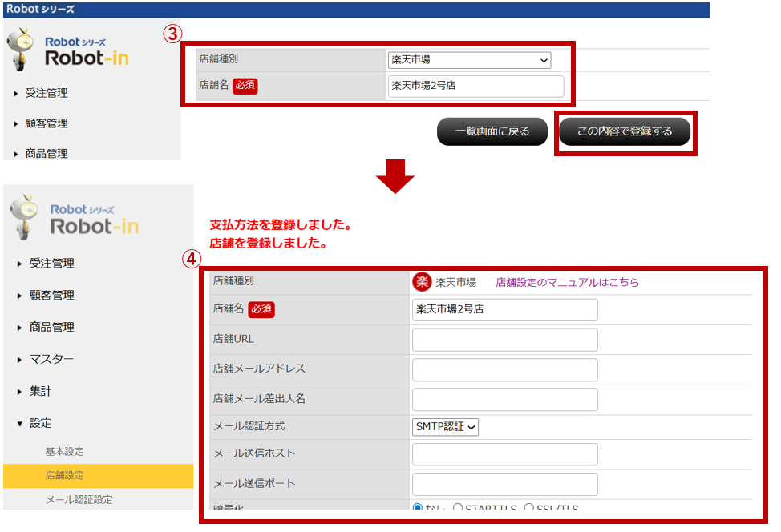
Task: Focus the 店舗名 field in the upper form
Action: (475, 86)
